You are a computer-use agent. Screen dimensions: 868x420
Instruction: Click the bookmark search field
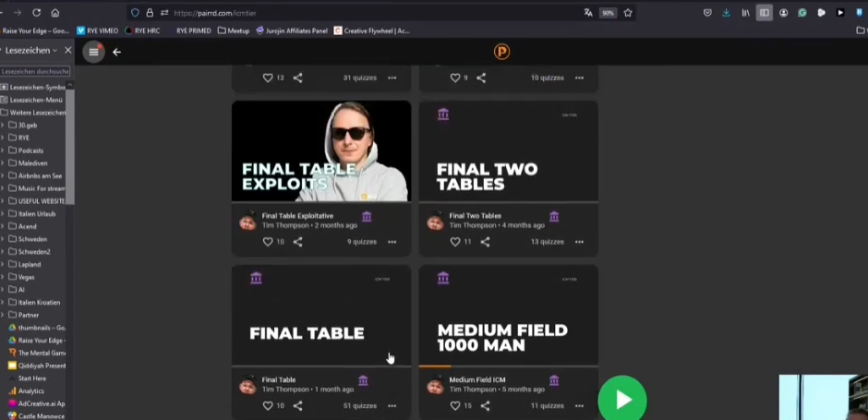click(x=35, y=71)
